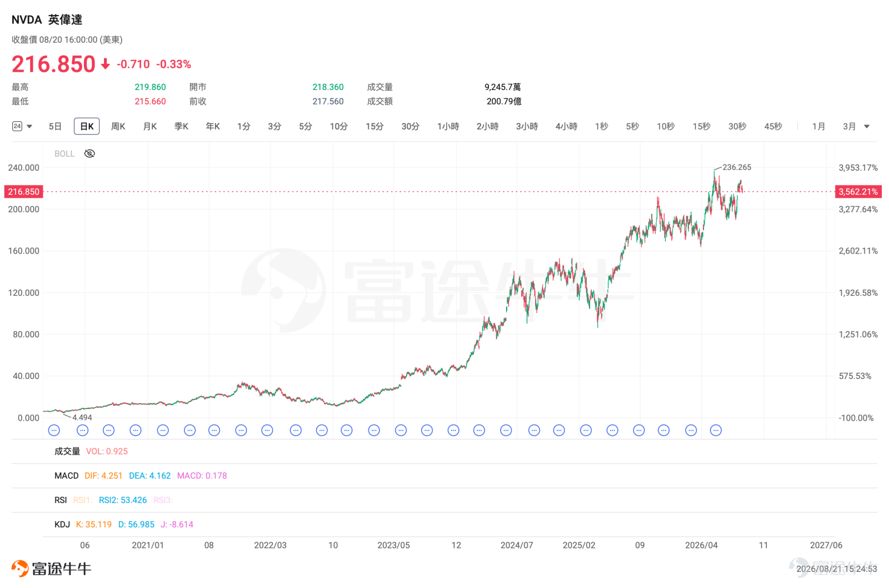The image size is (889, 588).
Task: Pick the 10秒 tick interval
Action: 666,126
